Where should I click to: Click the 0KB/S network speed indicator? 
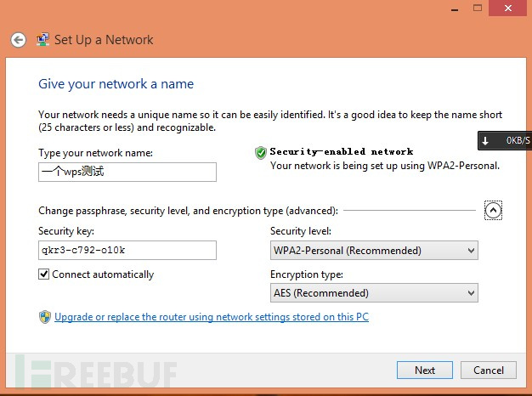tap(518, 140)
